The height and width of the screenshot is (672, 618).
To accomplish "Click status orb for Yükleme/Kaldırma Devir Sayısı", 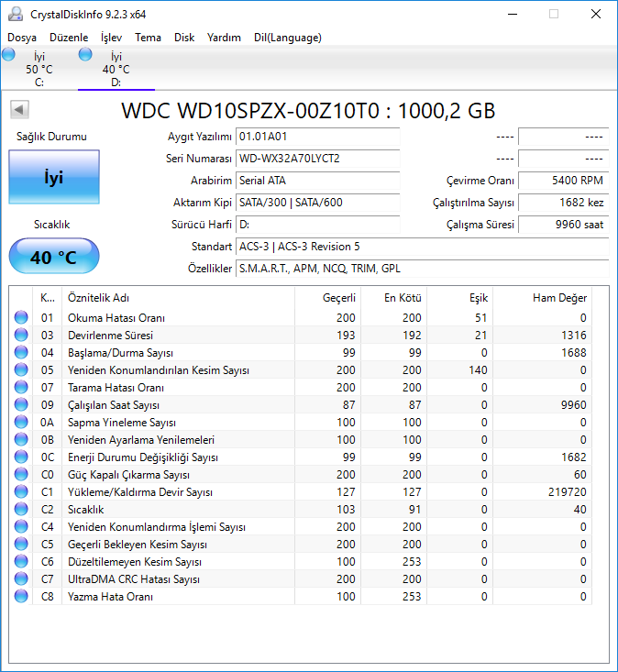I will 21,492.
